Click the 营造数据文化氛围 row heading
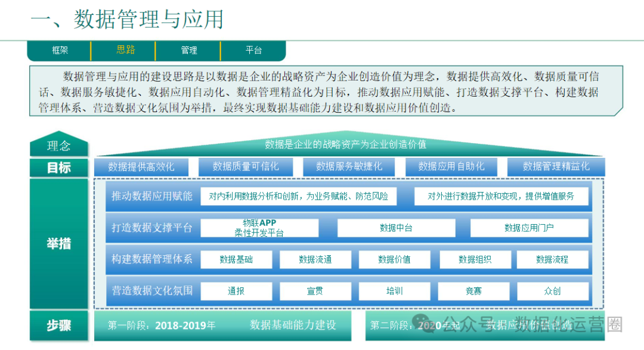The width and height of the screenshot is (644, 350). [x=152, y=291]
